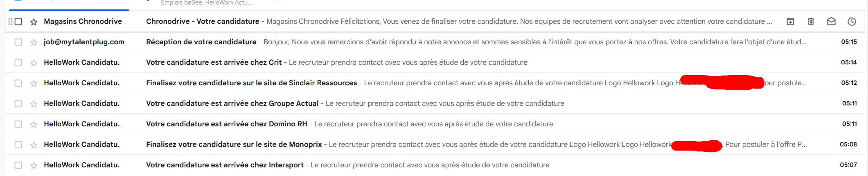Star the Intersport candidature email
The width and height of the screenshot is (868, 176).
pos(34,165)
